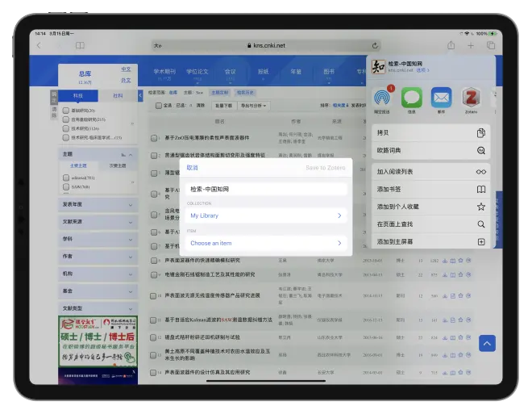The height and width of the screenshot is (414, 532).
Task: Expand the 文献类型 filter section
Action: pos(98,309)
